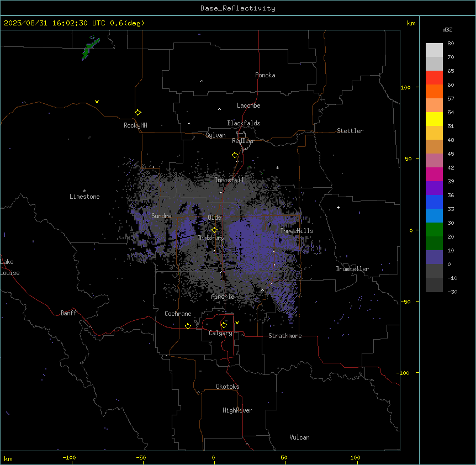Select the Calgary label

[221, 333]
